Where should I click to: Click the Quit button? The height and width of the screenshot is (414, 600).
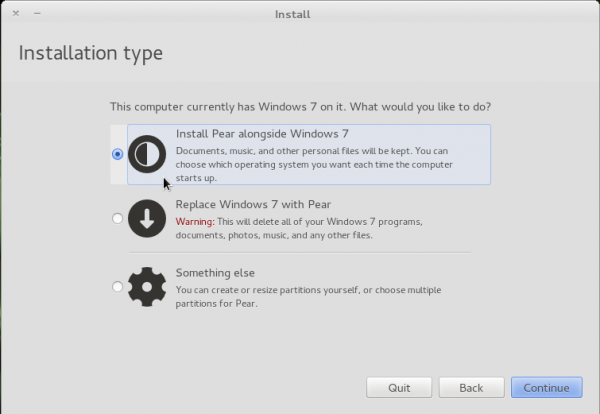[x=399, y=388]
